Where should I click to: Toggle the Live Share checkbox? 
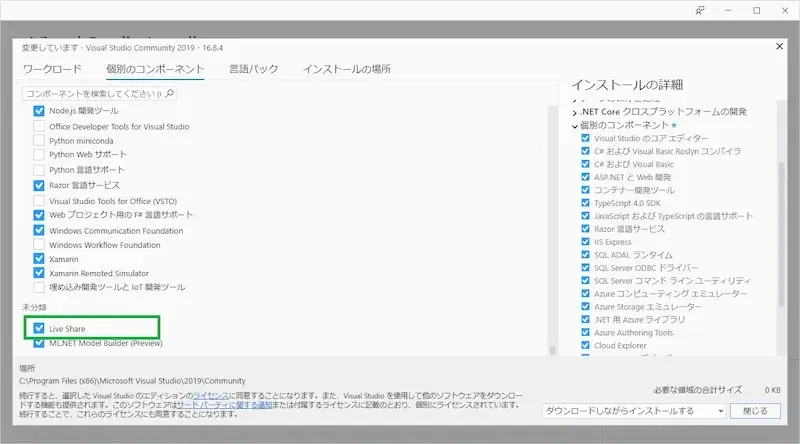tap(39, 328)
